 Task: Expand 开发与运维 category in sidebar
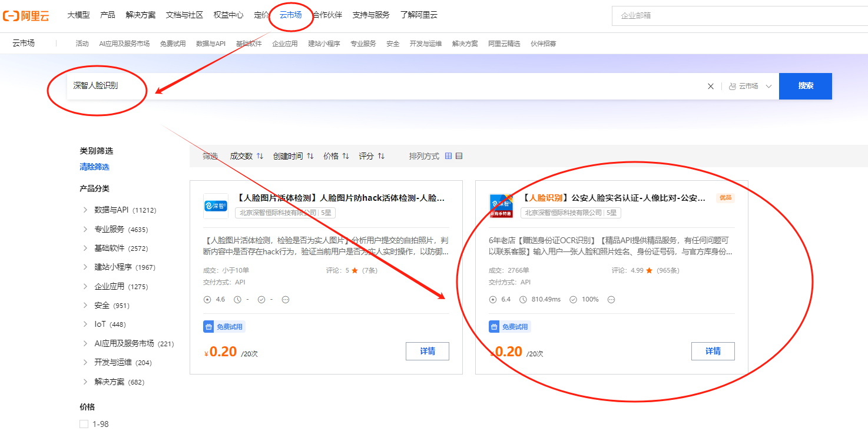point(86,363)
